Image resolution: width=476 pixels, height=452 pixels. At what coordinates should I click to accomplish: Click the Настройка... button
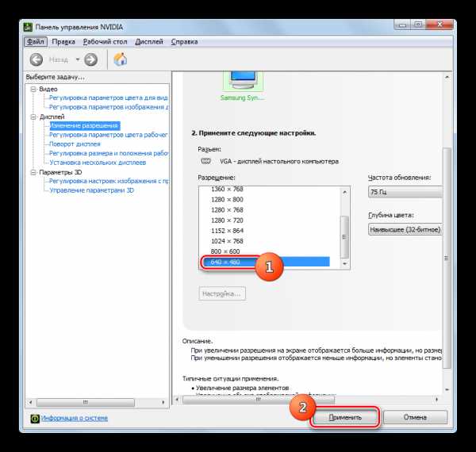point(222,293)
